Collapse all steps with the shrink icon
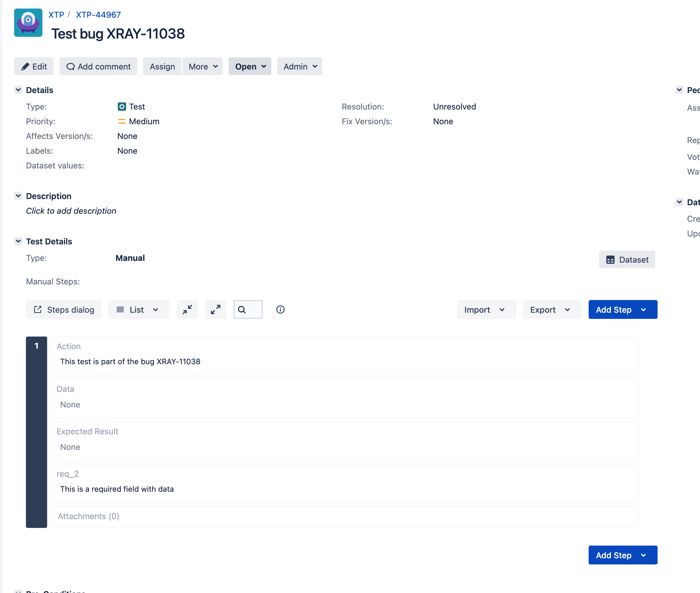 point(187,309)
